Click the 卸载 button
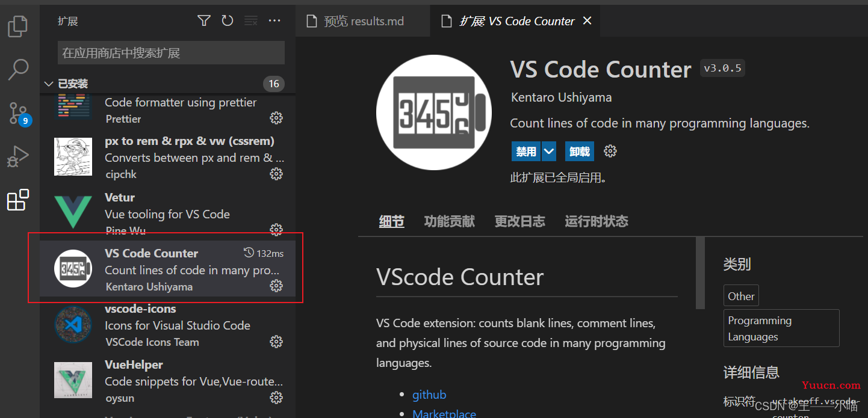Image resolution: width=868 pixels, height=418 pixels. [580, 152]
